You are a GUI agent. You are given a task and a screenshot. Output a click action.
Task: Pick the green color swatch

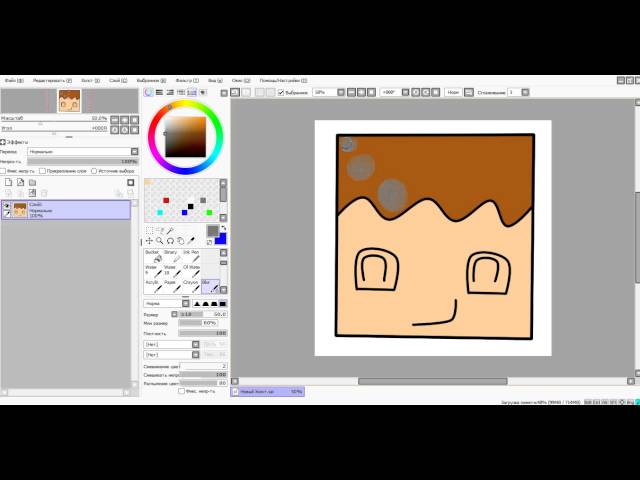click(x=209, y=212)
